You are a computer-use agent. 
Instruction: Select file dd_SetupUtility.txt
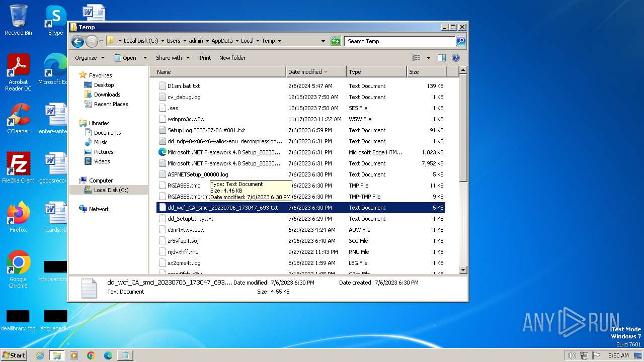point(301,219)
